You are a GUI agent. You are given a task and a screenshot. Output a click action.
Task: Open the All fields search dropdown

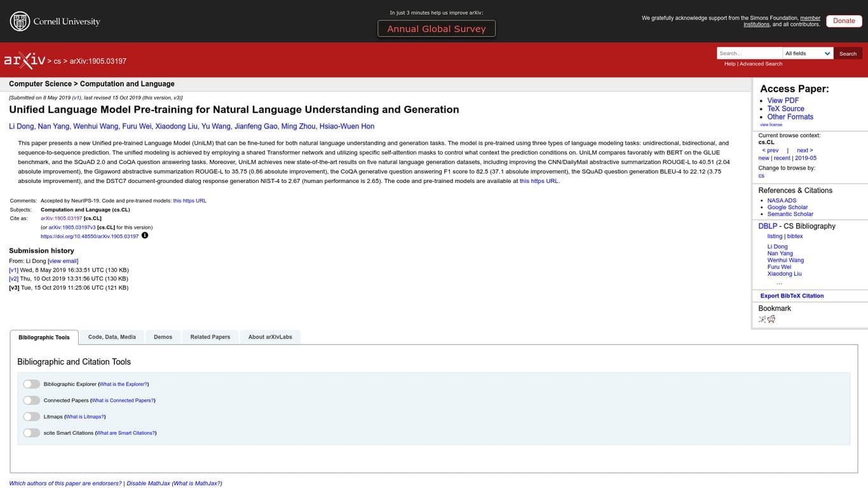(x=808, y=53)
